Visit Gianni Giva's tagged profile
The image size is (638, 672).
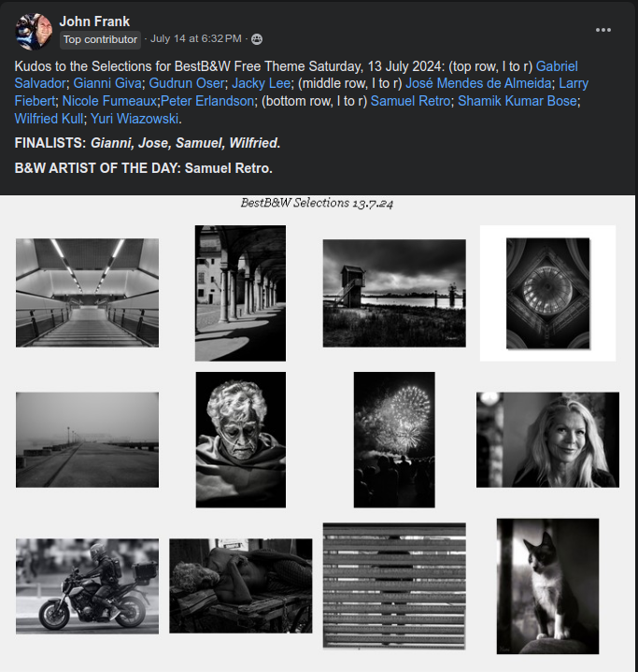point(107,83)
